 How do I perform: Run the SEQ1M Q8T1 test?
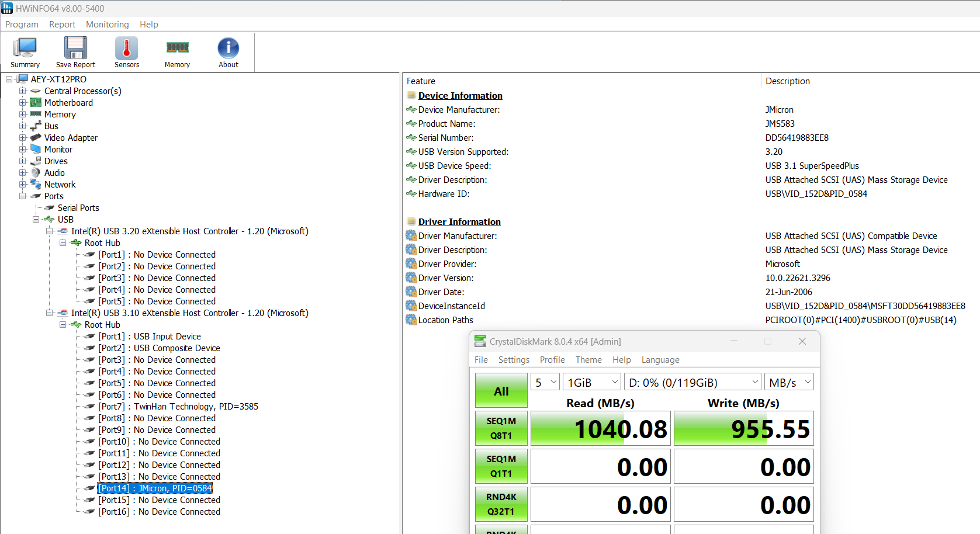(501, 428)
